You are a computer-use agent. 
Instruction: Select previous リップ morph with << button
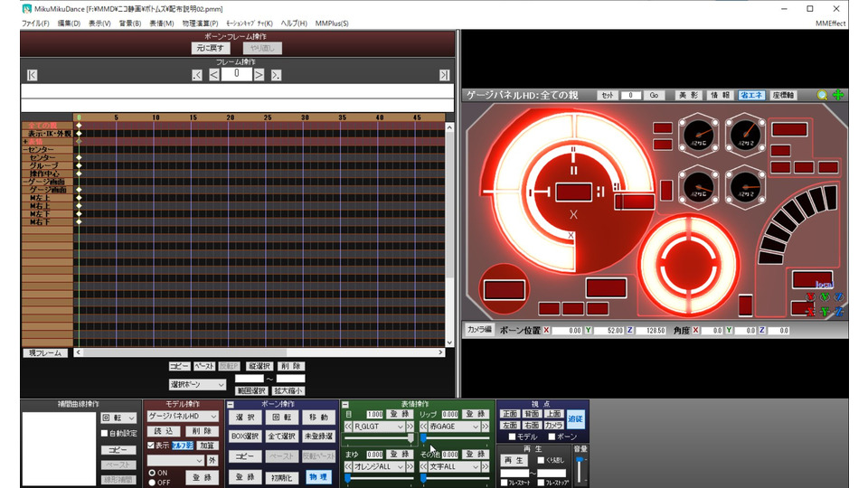tap(423, 427)
